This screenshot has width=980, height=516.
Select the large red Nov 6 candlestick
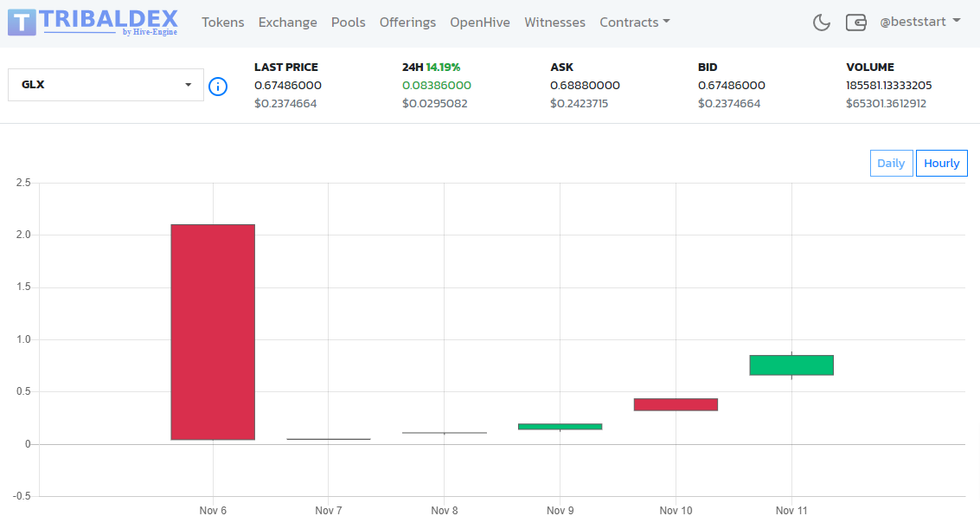[x=213, y=332]
